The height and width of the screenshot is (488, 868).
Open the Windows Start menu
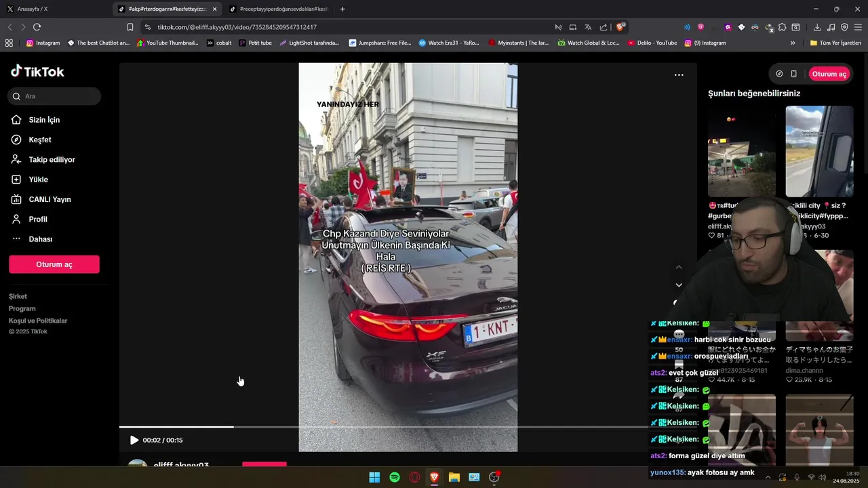[x=374, y=477]
